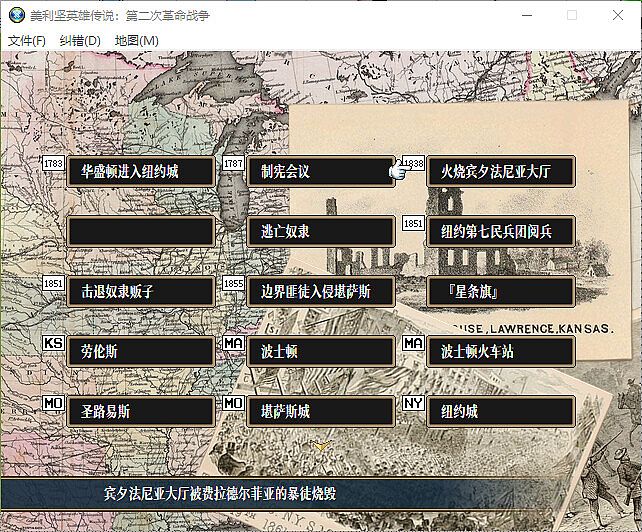Click the 1851 tag beside 击退奴隶贩子
Viewport: 642px width, 532px height.
(x=53, y=283)
